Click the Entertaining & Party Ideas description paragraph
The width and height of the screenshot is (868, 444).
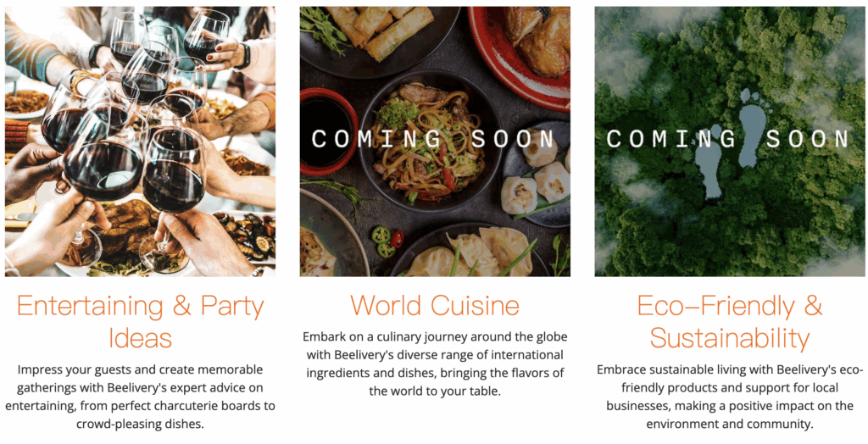click(140, 397)
